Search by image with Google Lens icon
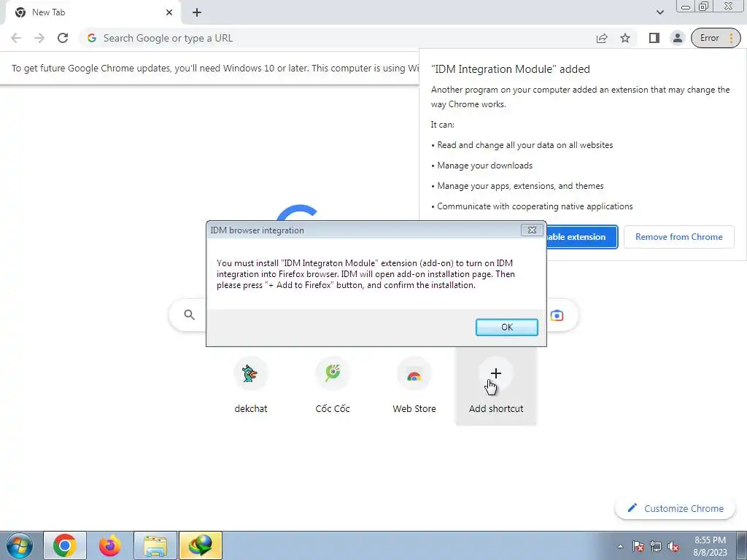This screenshot has width=747, height=560. pos(557,315)
